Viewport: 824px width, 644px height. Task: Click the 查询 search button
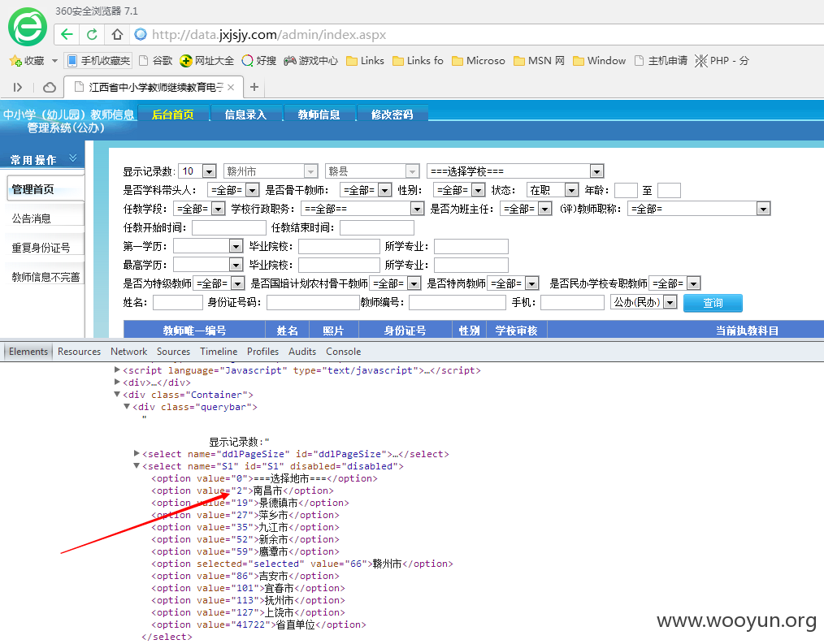click(x=713, y=303)
